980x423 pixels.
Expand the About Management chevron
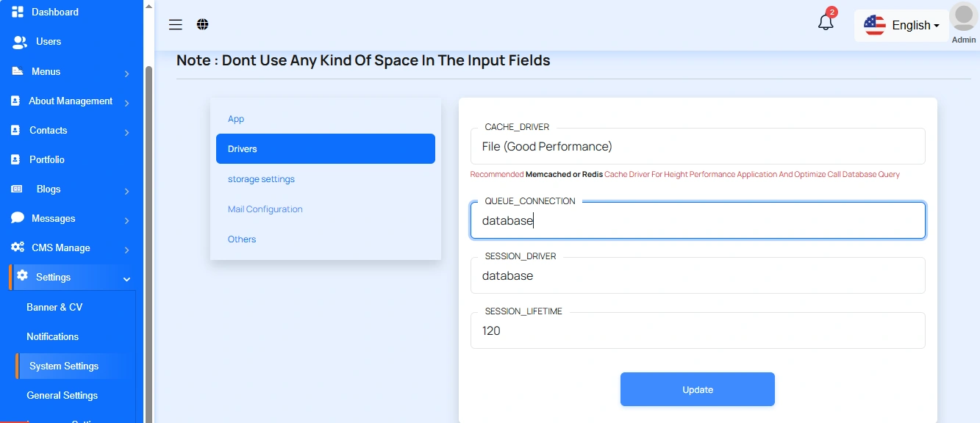click(x=126, y=103)
